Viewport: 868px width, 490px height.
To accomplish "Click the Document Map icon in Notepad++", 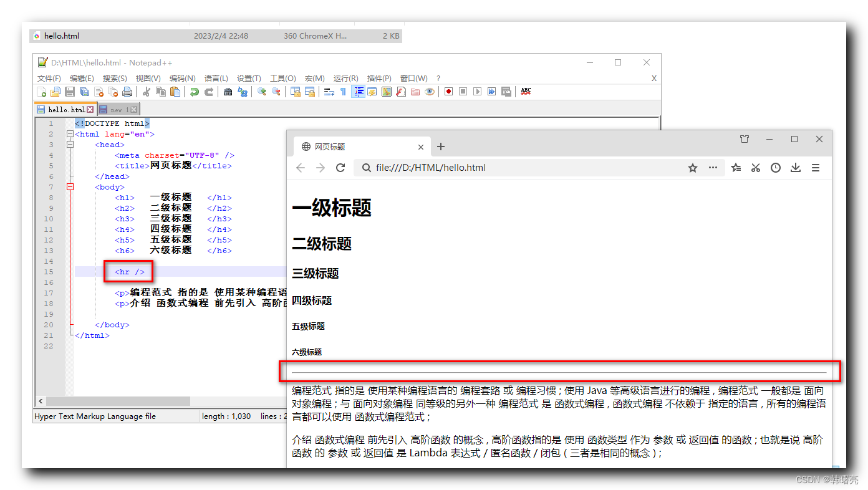I will pyautogui.click(x=387, y=92).
